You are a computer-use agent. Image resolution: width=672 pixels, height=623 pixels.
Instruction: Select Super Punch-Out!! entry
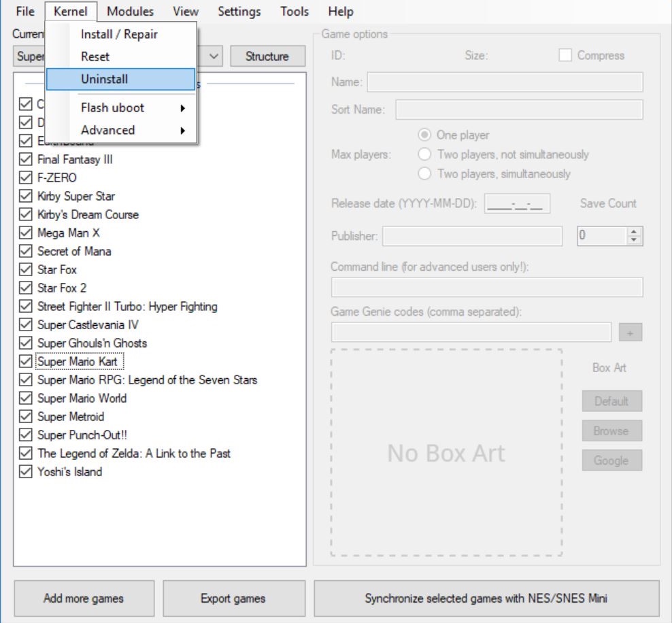point(82,435)
